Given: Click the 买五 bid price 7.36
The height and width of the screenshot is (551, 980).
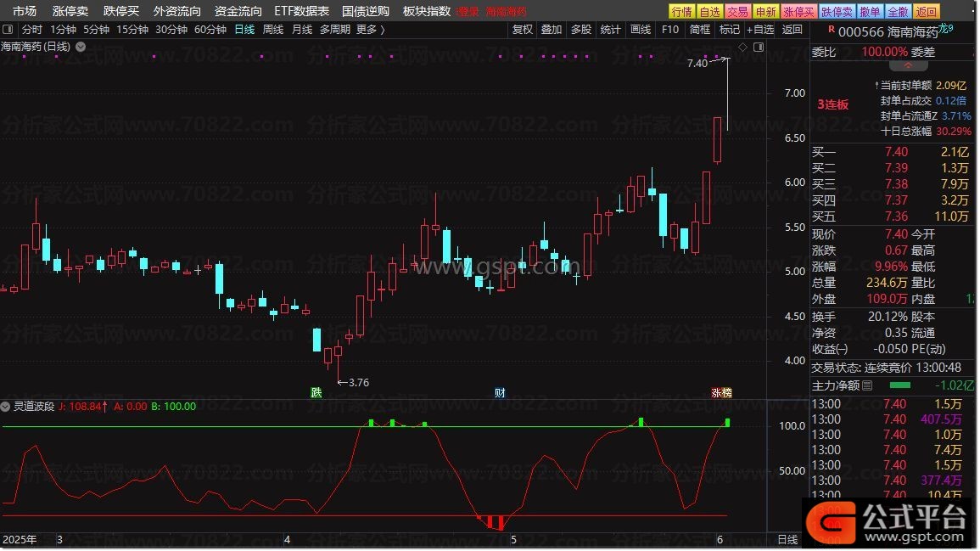Looking at the screenshot, I should (896, 217).
